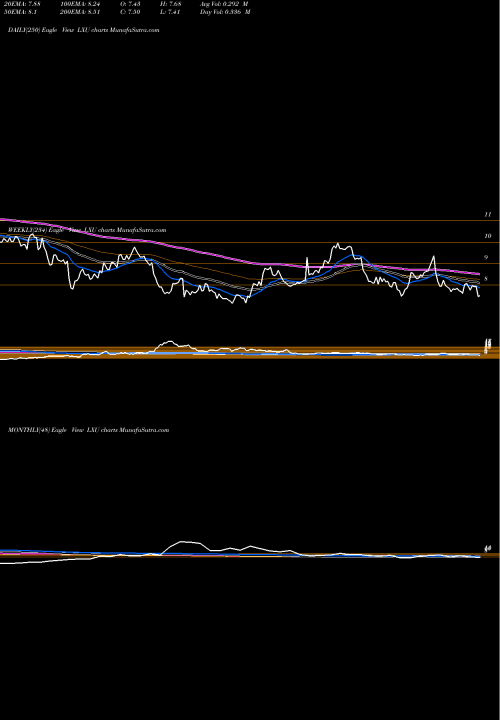Screen dimensions: 500x720
Task: Click the MONTHLY(48) Eagle View chart title
Action: click(88, 430)
